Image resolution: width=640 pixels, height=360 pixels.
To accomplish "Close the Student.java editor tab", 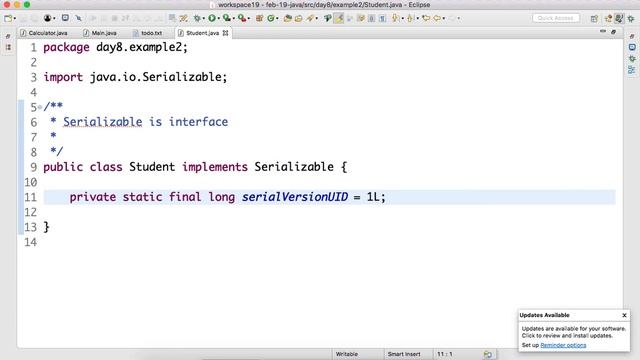I will click(x=225, y=33).
